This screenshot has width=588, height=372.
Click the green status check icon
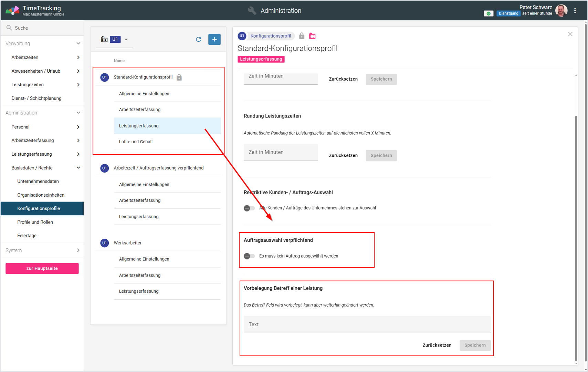tap(488, 13)
